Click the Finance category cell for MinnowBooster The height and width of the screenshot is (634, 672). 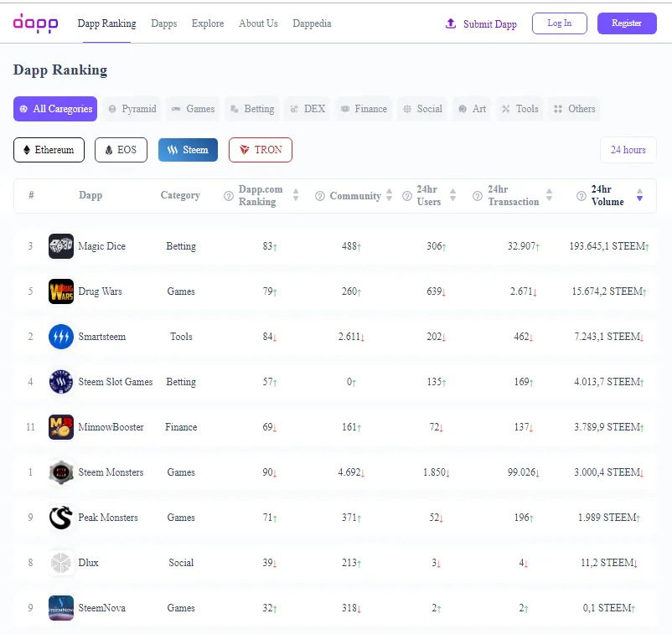pyautogui.click(x=181, y=427)
